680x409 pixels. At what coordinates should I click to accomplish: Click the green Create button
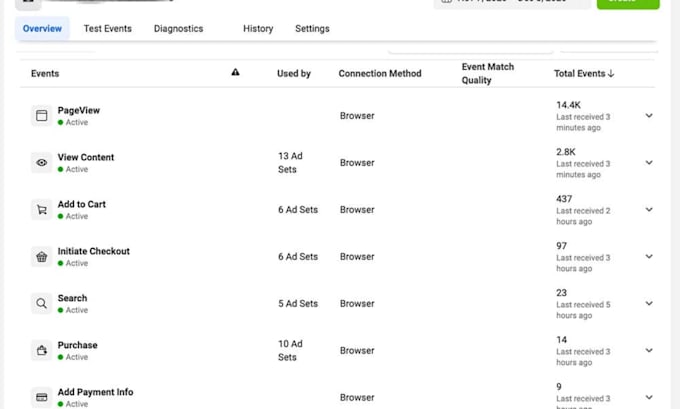click(x=628, y=3)
